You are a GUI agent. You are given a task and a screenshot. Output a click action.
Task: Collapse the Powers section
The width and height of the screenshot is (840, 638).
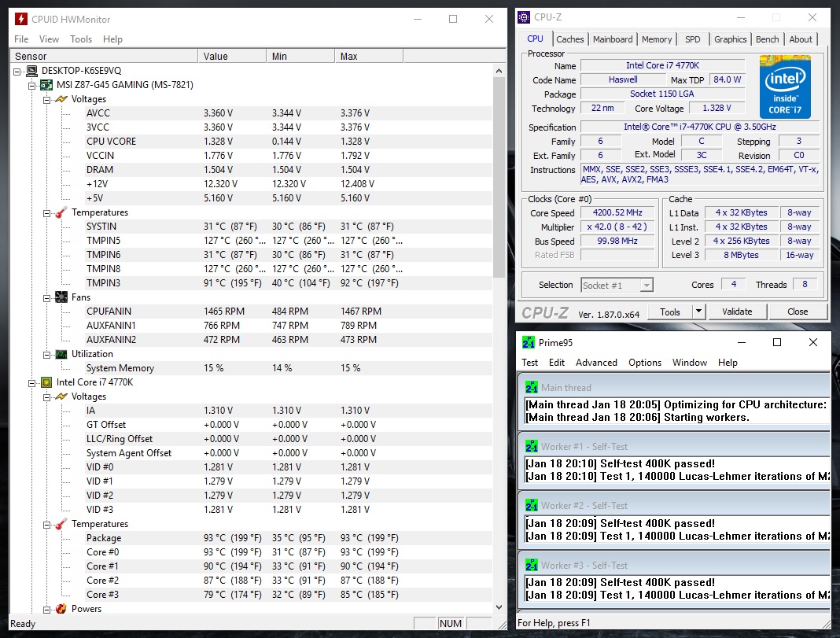pyautogui.click(x=47, y=609)
